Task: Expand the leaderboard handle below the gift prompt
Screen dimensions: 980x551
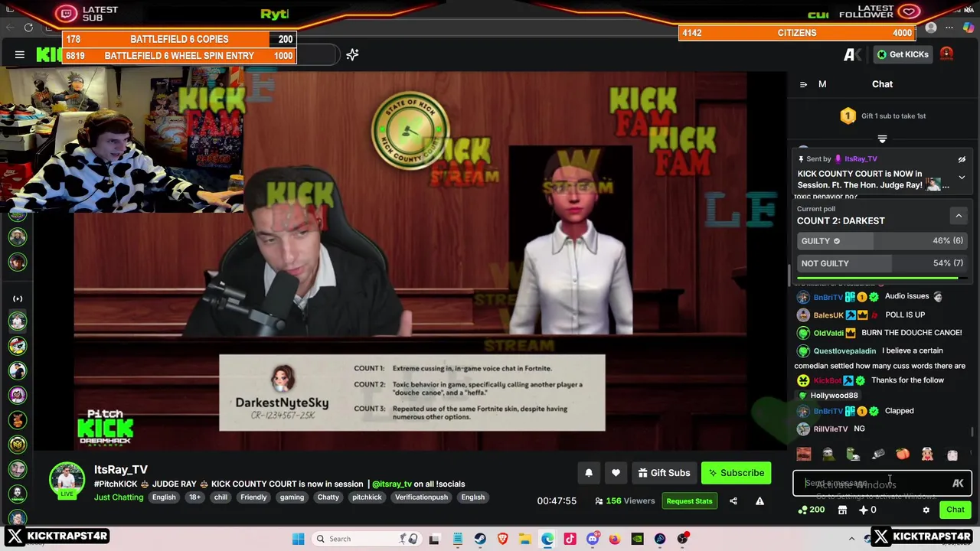Action: (x=882, y=139)
